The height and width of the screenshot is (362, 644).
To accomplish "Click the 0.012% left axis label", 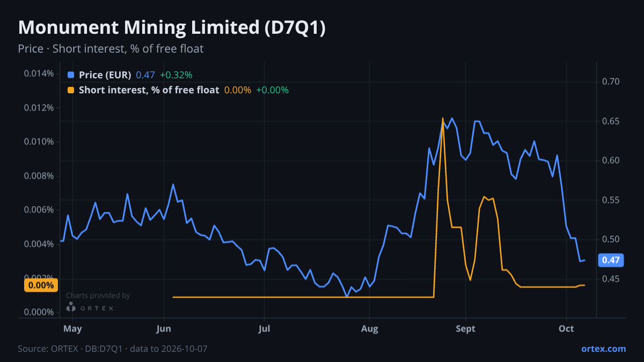I will click(39, 108).
